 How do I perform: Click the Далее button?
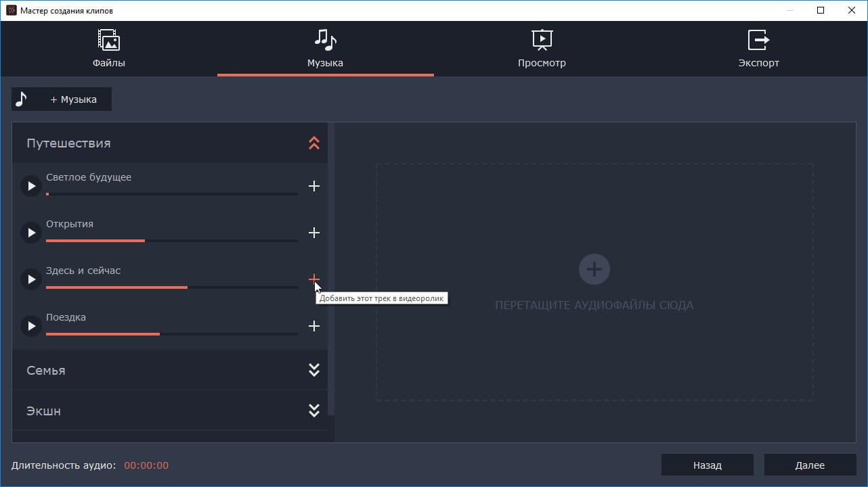pos(810,465)
